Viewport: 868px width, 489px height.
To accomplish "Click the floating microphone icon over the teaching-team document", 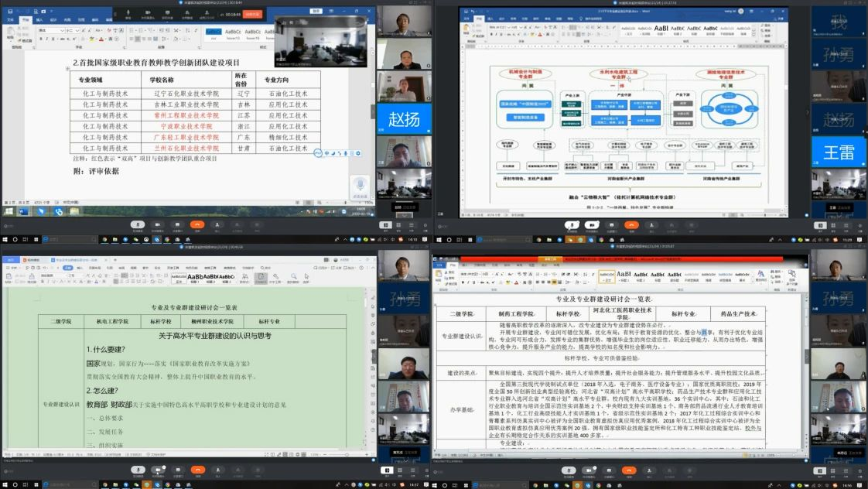I will (359, 184).
